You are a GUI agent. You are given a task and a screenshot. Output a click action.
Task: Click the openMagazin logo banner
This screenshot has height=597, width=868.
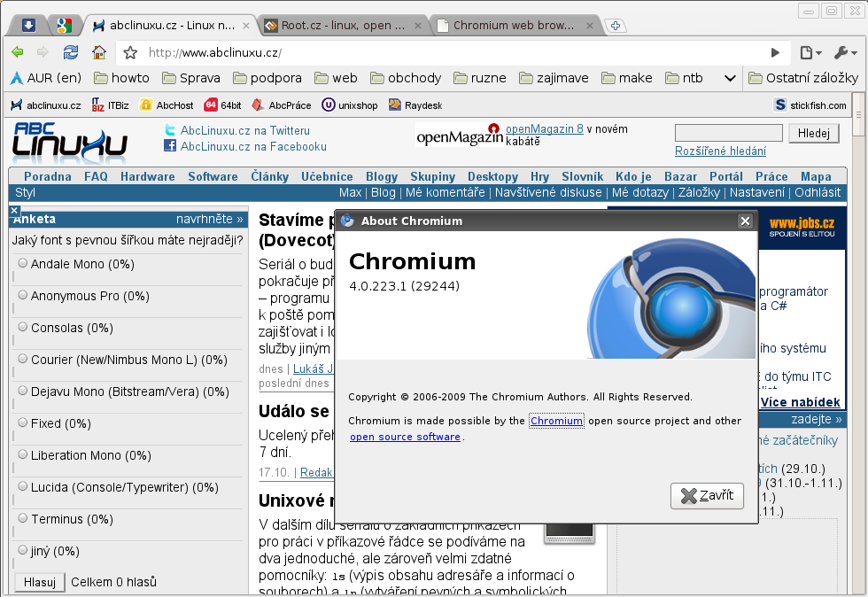[460, 136]
